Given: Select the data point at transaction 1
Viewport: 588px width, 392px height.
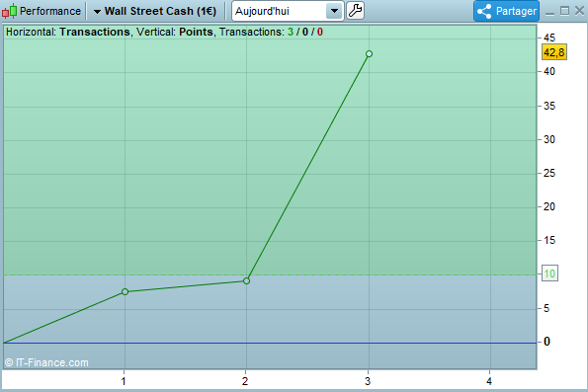Looking at the screenshot, I should pos(125,291).
